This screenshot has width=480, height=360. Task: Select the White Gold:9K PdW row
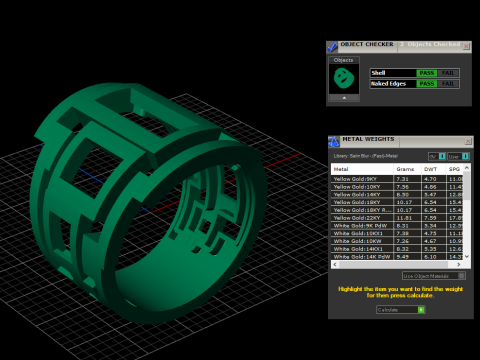click(x=397, y=226)
